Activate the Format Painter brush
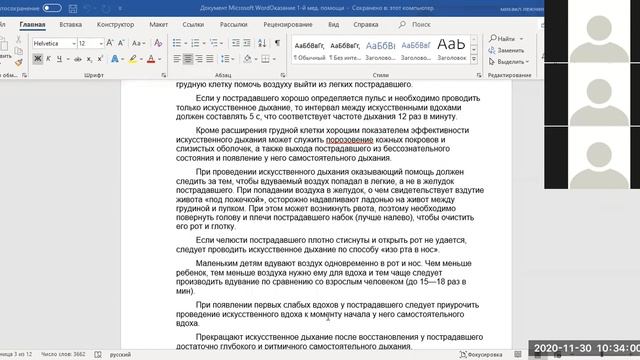Viewport: 640px width, 360px height. [x=18, y=62]
